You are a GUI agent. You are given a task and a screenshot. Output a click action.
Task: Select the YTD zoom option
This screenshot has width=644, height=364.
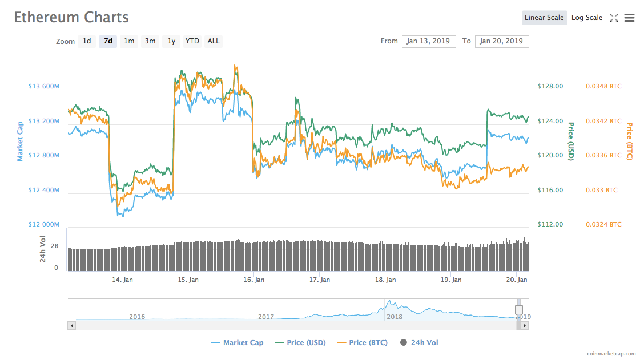[x=192, y=41]
